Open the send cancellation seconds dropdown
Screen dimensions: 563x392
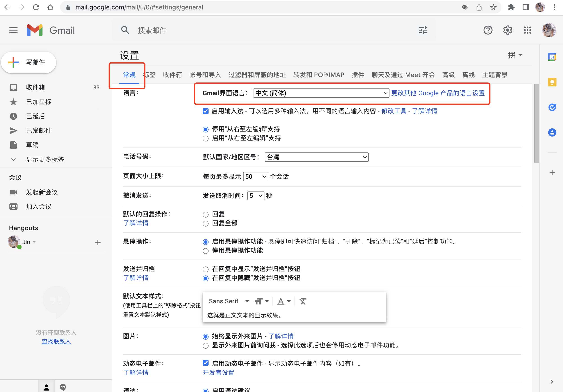256,196
